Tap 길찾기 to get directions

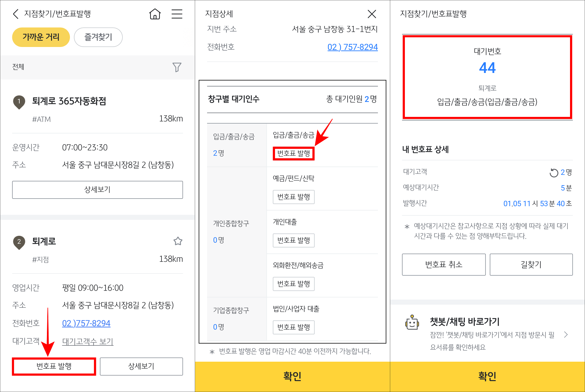click(x=531, y=264)
